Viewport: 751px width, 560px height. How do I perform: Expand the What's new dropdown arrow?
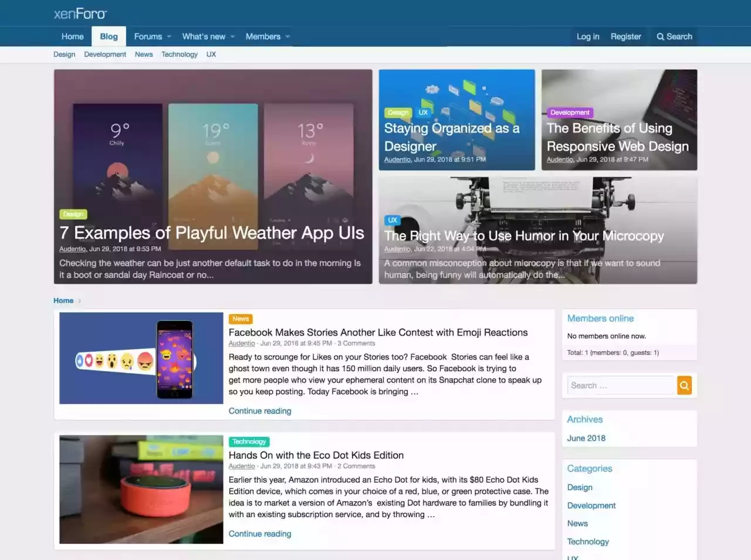click(232, 36)
